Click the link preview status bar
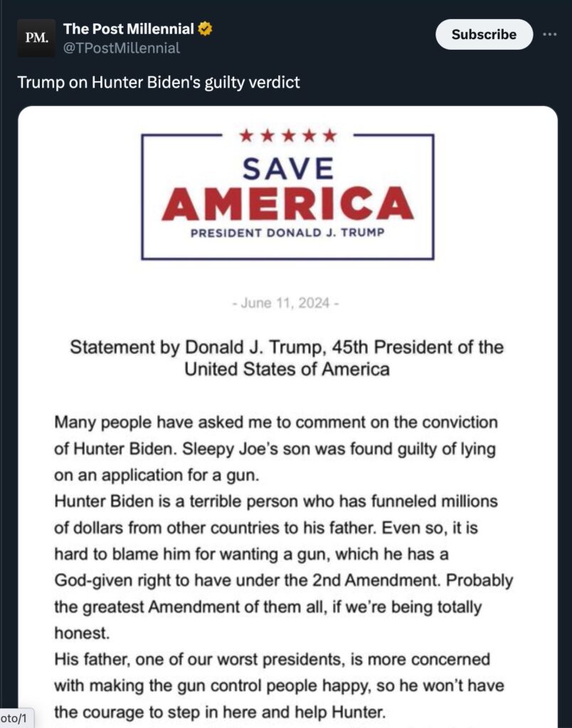The height and width of the screenshot is (728, 572). click(x=16, y=718)
